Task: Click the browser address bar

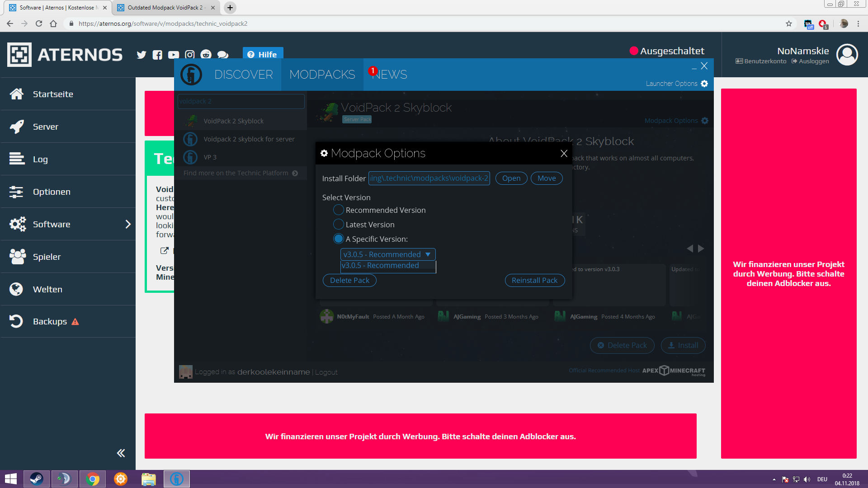Action: [x=425, y=23]
